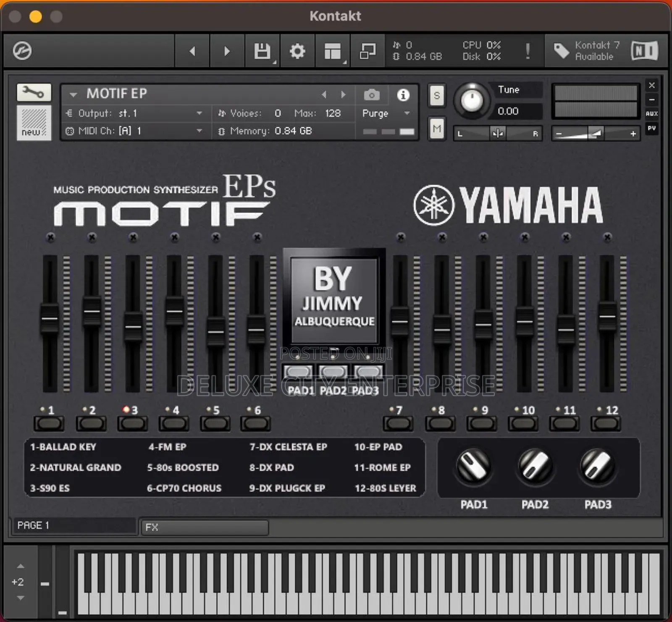Enable sound button 1 Ballad Key
672x622 pixels.
click(x=49, y=423)
